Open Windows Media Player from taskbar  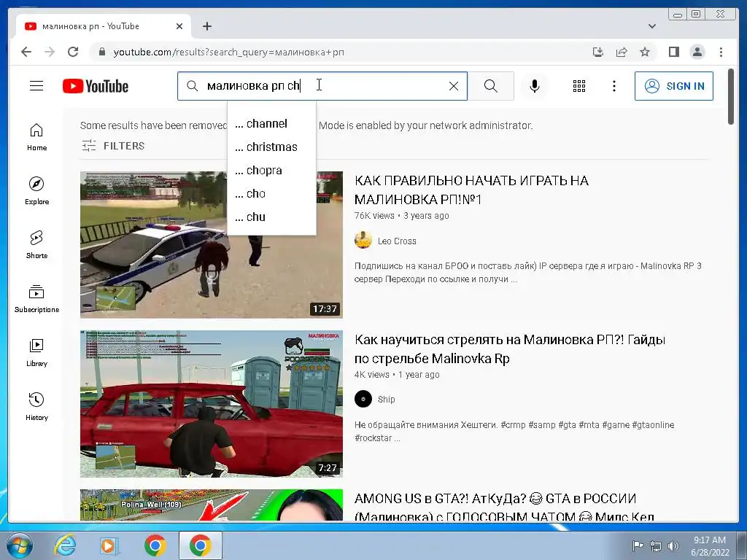109,545
